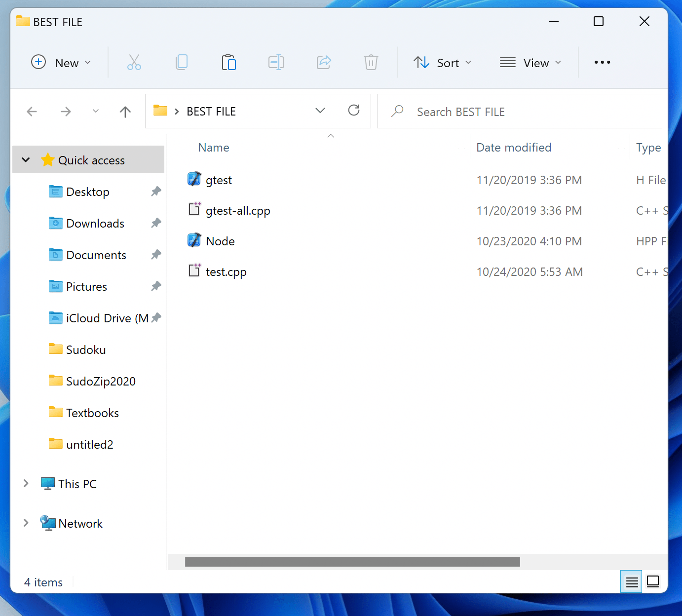Image resolution: width=682 pixels, height=616 pixels.
Task: Select the Copy icon
Action: [182, 62]
